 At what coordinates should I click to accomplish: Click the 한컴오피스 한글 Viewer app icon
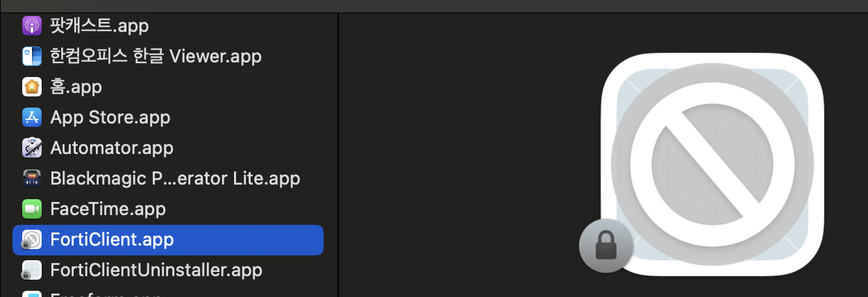point(32,56)
